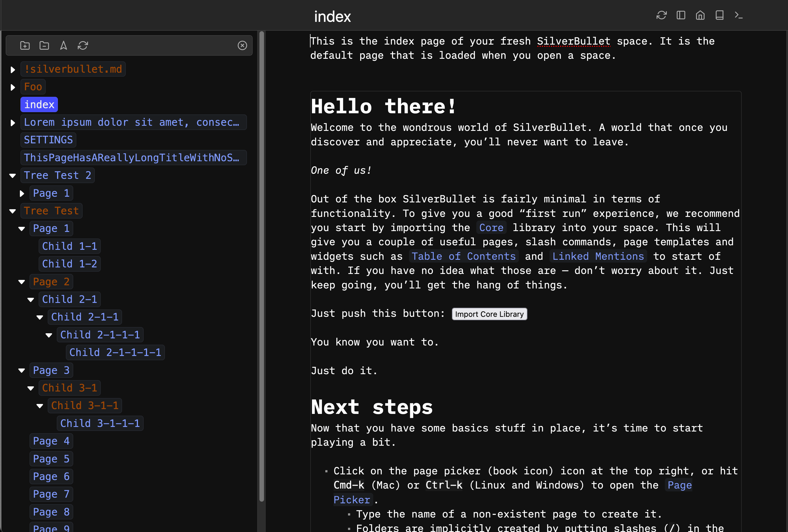Viewport: 788px width, 532px height.
Task: Close the tree view panel
Action: (242, 45)
